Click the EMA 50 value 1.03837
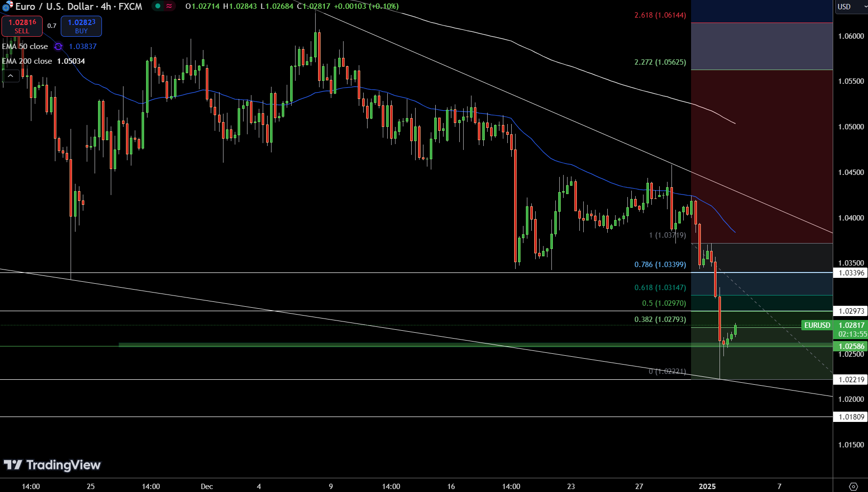The width and height of the screenshot is (868, 492). [83, 47]
